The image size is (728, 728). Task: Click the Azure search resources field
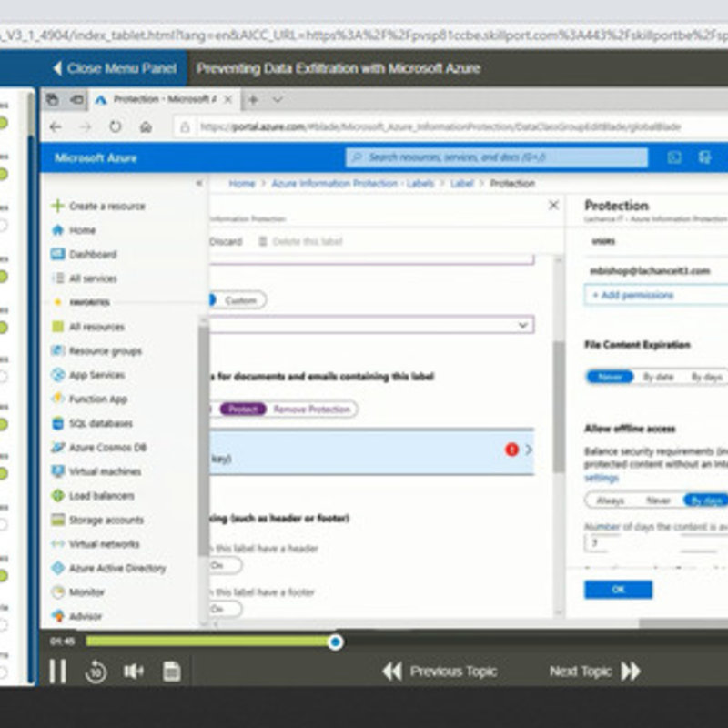[496, 157]
